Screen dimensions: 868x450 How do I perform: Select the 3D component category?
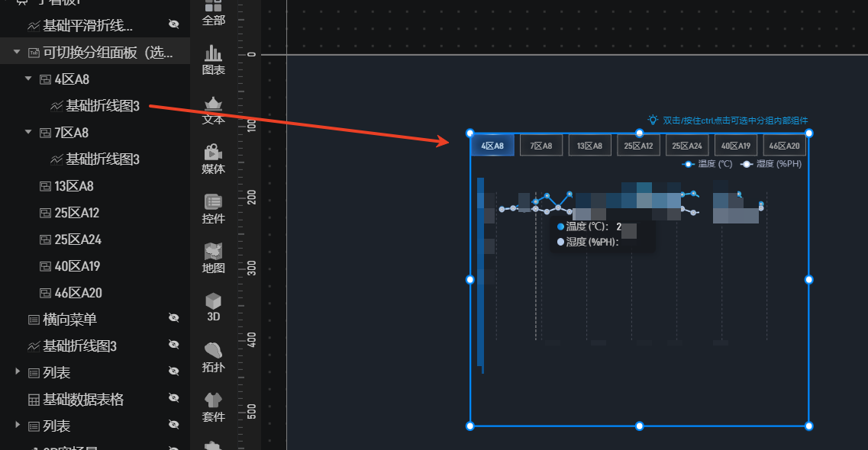pyautogui.click(x=213, y=307)
